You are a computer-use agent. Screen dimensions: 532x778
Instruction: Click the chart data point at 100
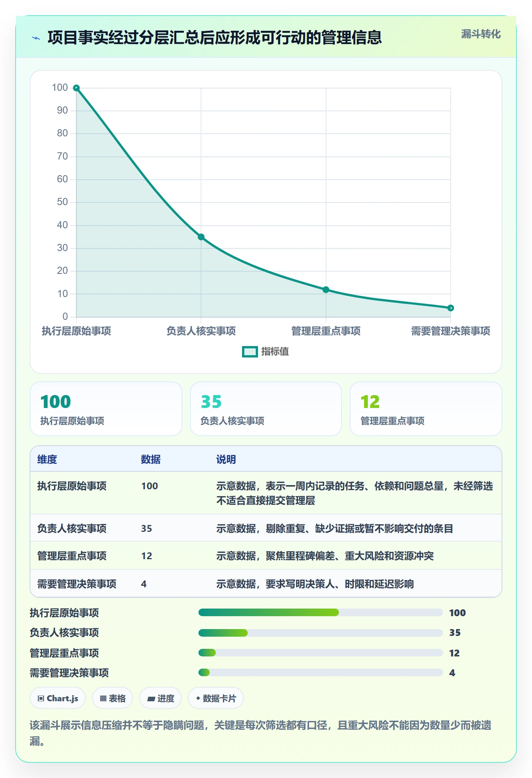tap(76, 88)
